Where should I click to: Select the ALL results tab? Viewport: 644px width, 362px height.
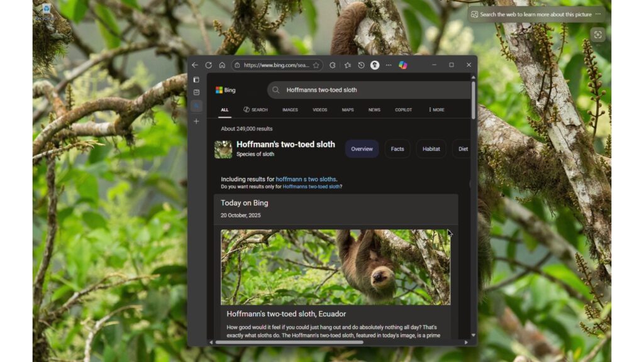(225, 109)
